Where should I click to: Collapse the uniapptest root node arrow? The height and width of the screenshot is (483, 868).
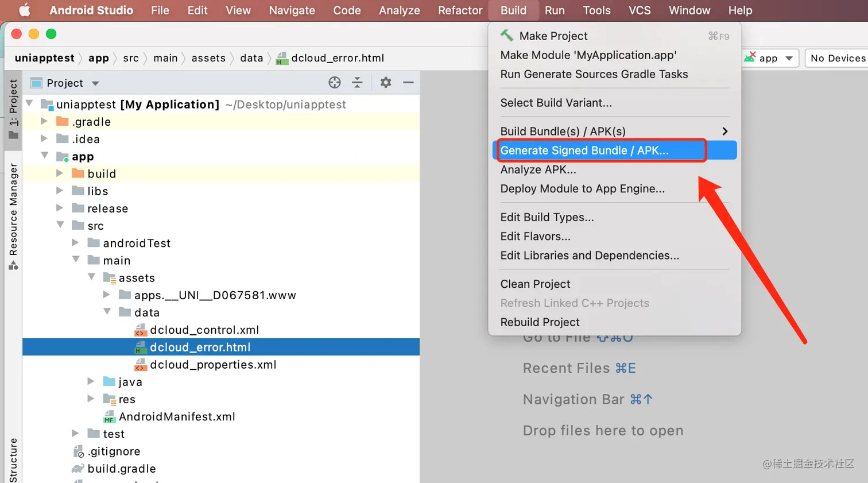point(29,104)
